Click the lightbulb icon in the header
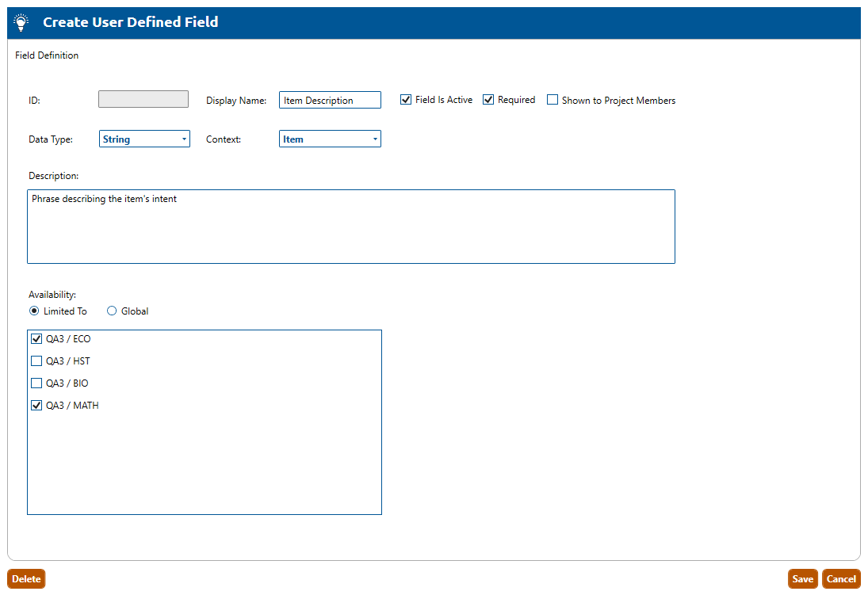The width and height of the screenshot is (868, 595). (21, 23)
